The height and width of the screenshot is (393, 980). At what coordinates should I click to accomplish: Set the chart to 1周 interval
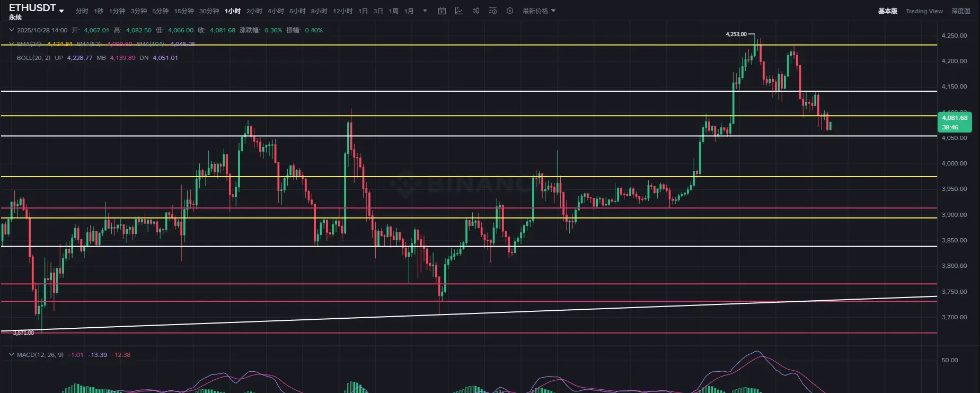pyautogui.click(x=393, y=11)
